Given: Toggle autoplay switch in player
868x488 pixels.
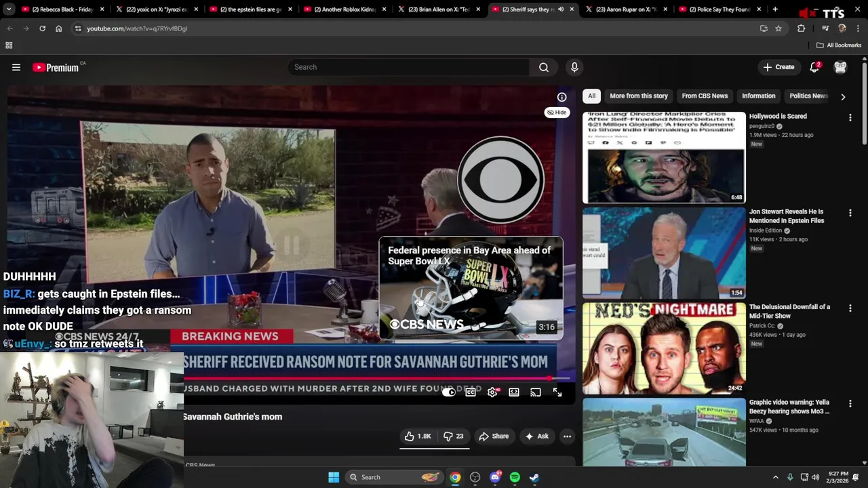Looking at the screenshot, I should (x=449, y=392).
